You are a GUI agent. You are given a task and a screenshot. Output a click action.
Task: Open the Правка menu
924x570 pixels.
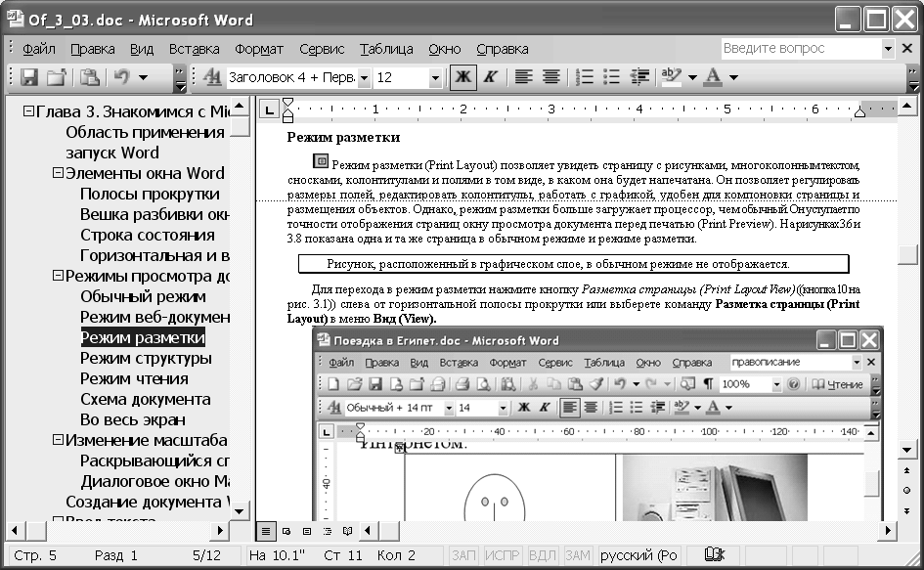point(93,49)
